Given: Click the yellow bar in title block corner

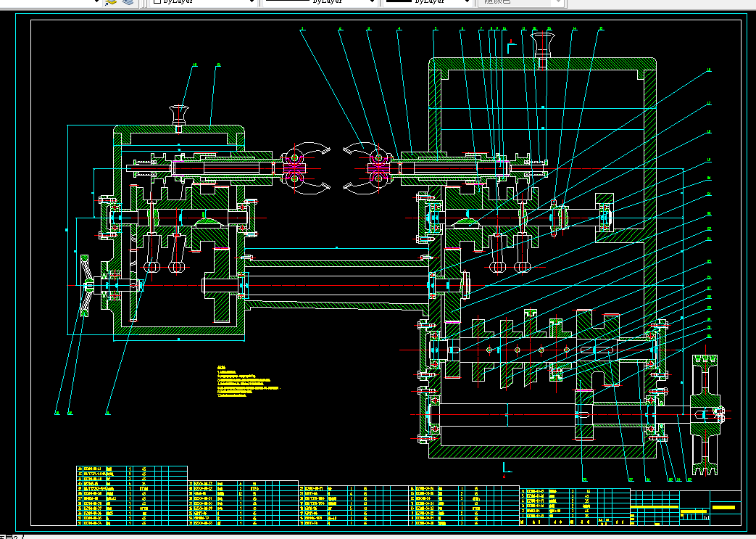Looking at the screenshot, I should pyautogui.click(x=723, y=507).
